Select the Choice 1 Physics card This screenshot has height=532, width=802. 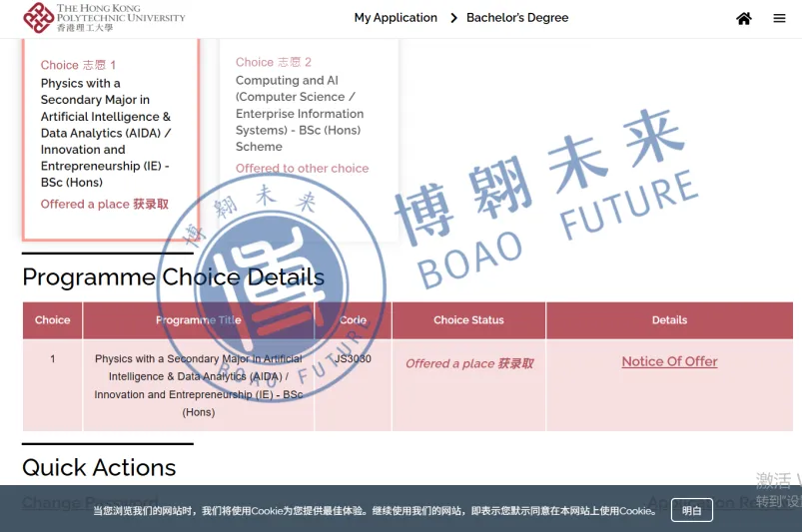(x=111, y=139)
